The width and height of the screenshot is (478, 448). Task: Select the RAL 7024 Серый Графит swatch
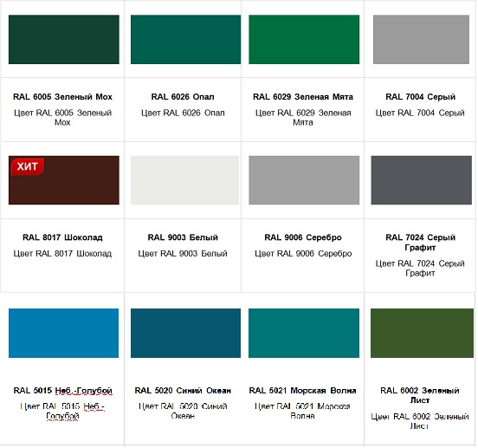point(422,180)
